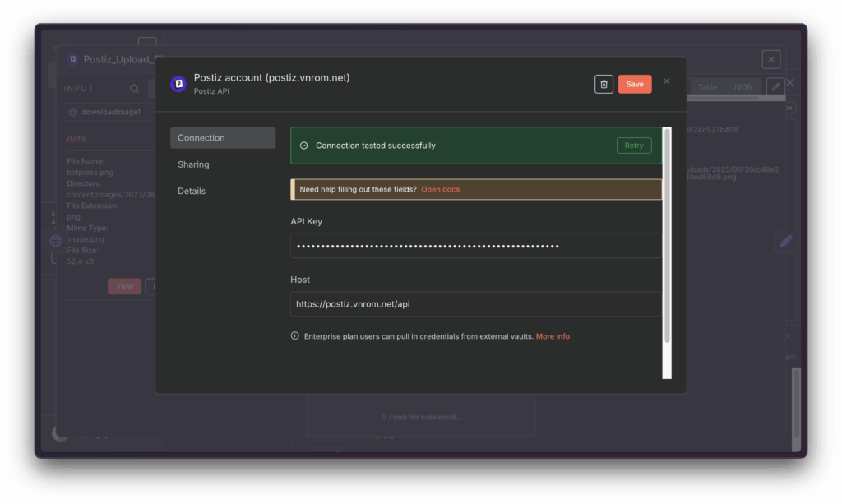Switch to JSON view in output panel
842x504 pixels.
coord(743,87)
